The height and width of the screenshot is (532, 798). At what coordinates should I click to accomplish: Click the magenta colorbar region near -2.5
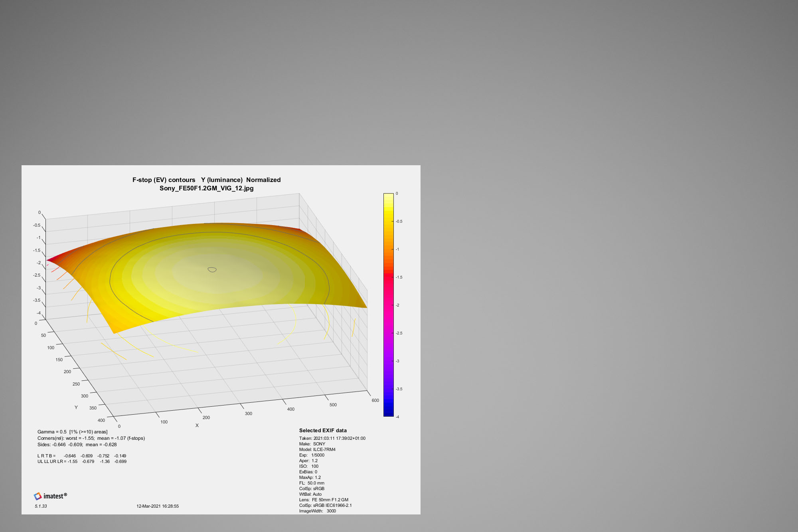point(388,333)
